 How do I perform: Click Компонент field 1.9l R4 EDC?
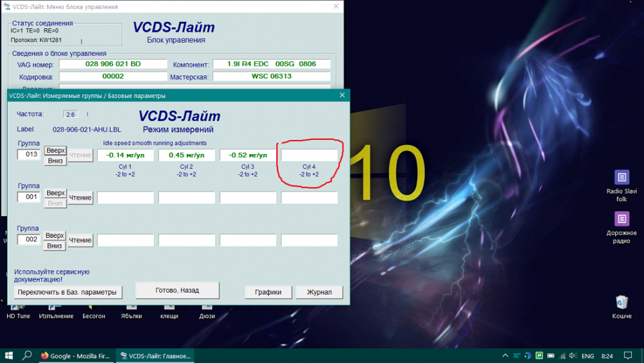272,64
